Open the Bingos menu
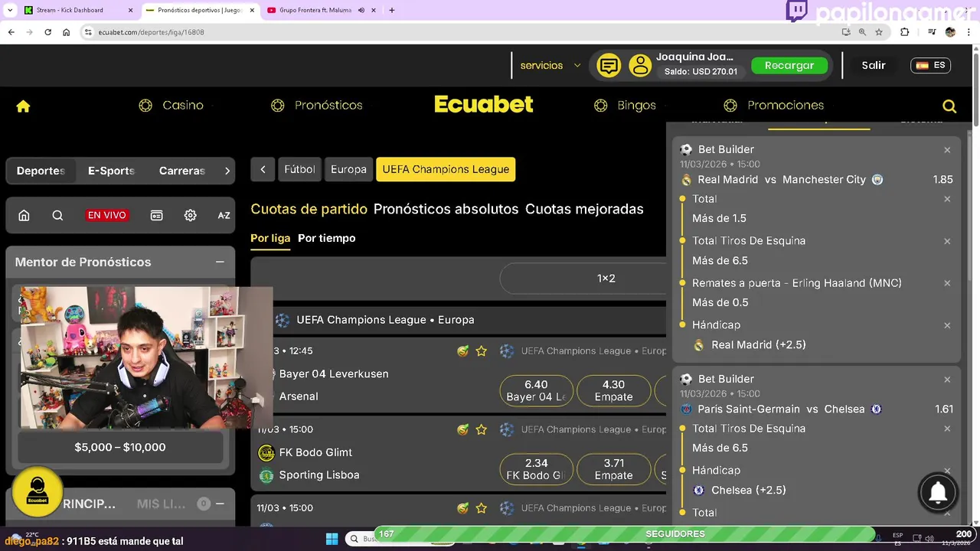Image resolution: width=980 pixels, height=551 pixels. [625, 106]
